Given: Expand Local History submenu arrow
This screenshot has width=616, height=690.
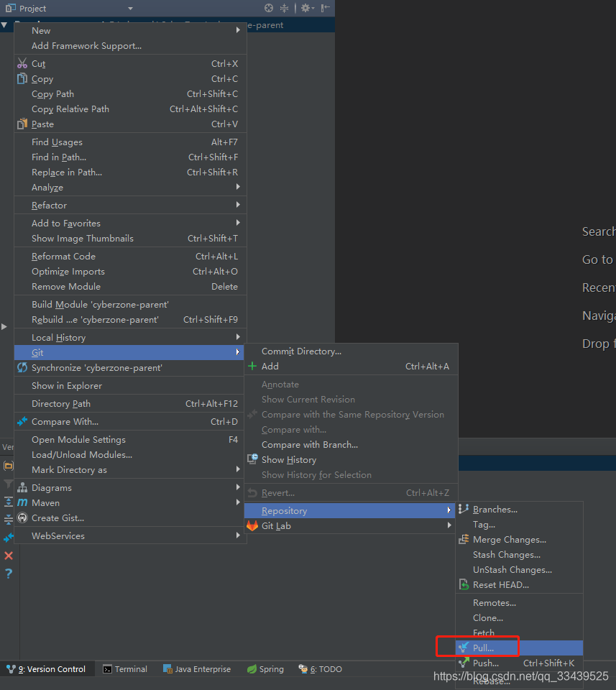Looking at the screenshot, I should 238,337.
